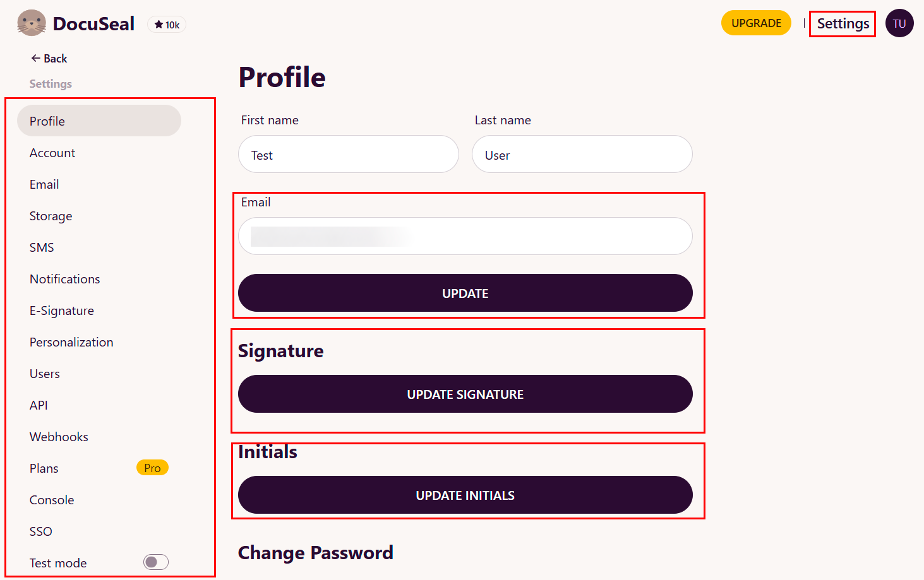Viewport: 924px width, 580px height.
Task: Open the Profile settings section
Action: click(47, 121)
